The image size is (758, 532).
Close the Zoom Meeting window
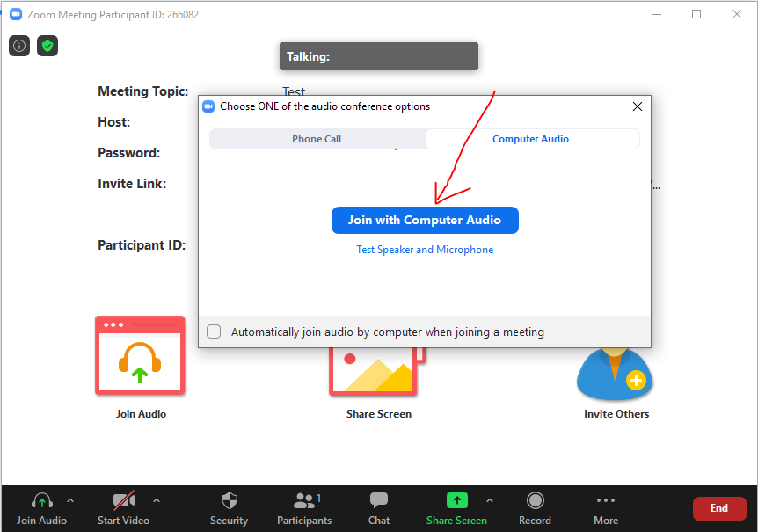(x=737, y=14)
